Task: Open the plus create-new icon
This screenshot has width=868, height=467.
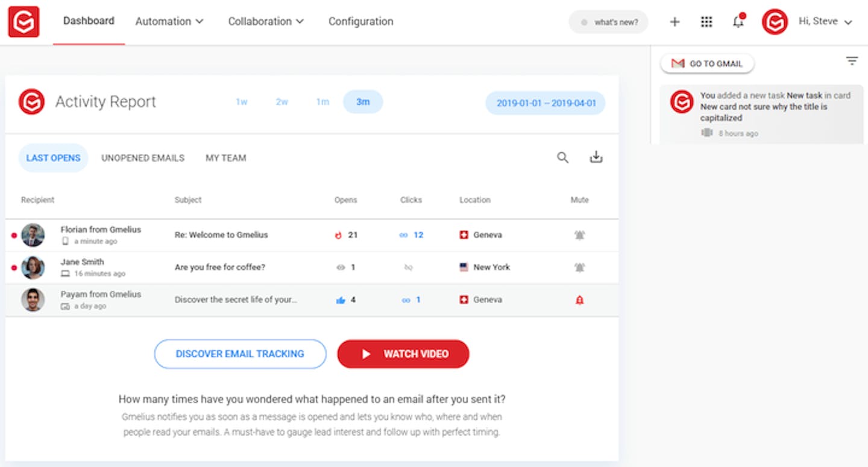Action: pyautogui.click(x=675, y=22)
